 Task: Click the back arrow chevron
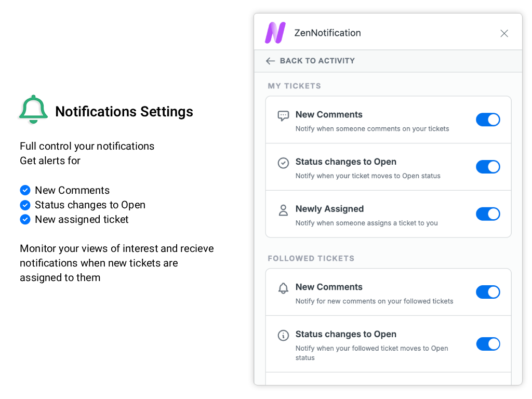pyautogui.click(x=270, y=61)
